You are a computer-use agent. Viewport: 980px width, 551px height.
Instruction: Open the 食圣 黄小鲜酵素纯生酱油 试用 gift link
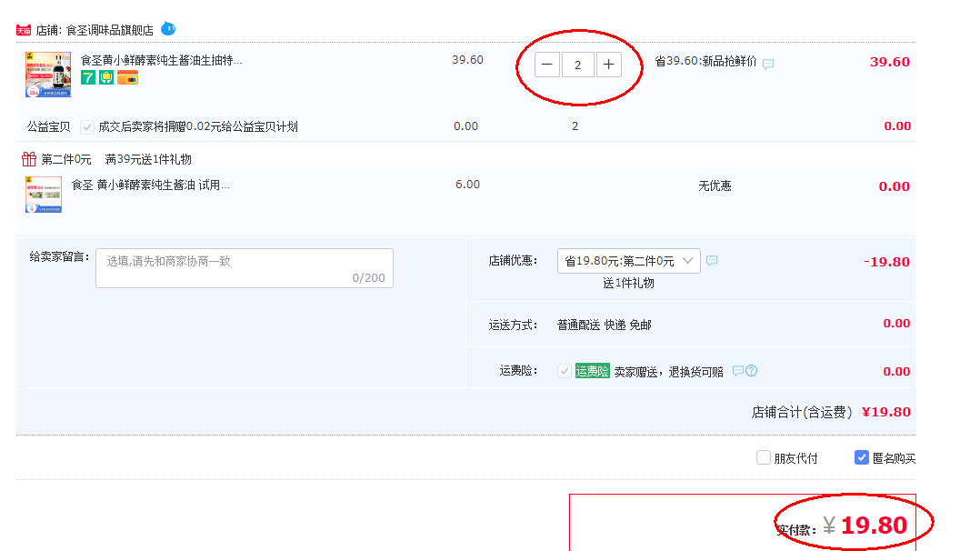click(x=151, y=185)
